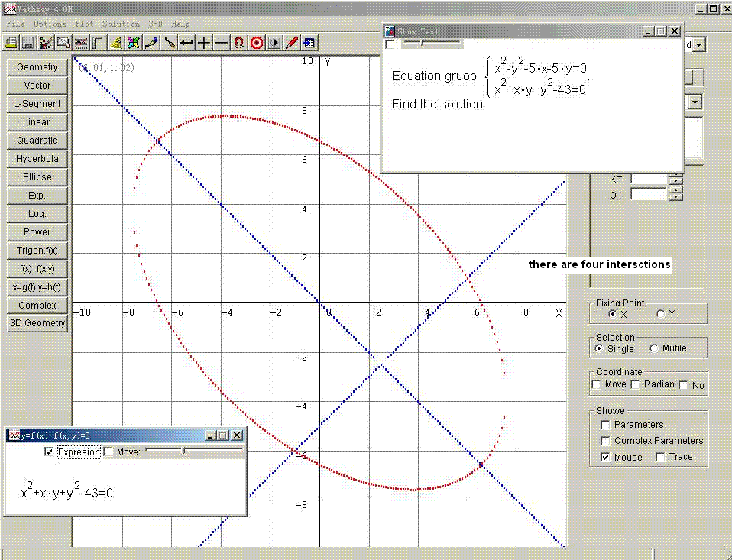Click the blue arrow table toolbar icon
The image size is (732, 560).
pos(309,43)
